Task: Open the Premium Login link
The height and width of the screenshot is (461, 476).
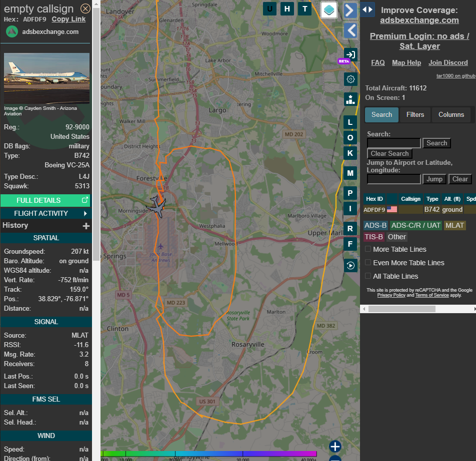Action: [x=419, y=41]
